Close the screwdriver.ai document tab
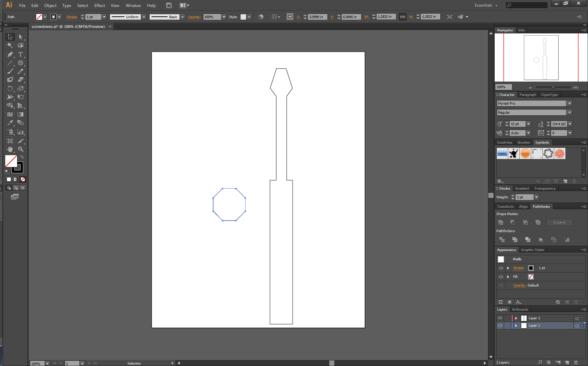Image resolution: width=588 pixels, height=366 pixels. pos(110,26)
